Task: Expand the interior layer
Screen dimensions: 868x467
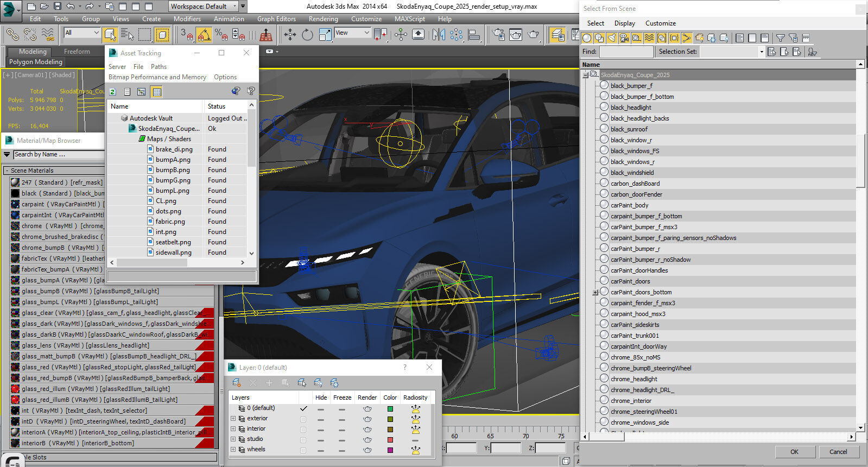Action: coord(233,429)
